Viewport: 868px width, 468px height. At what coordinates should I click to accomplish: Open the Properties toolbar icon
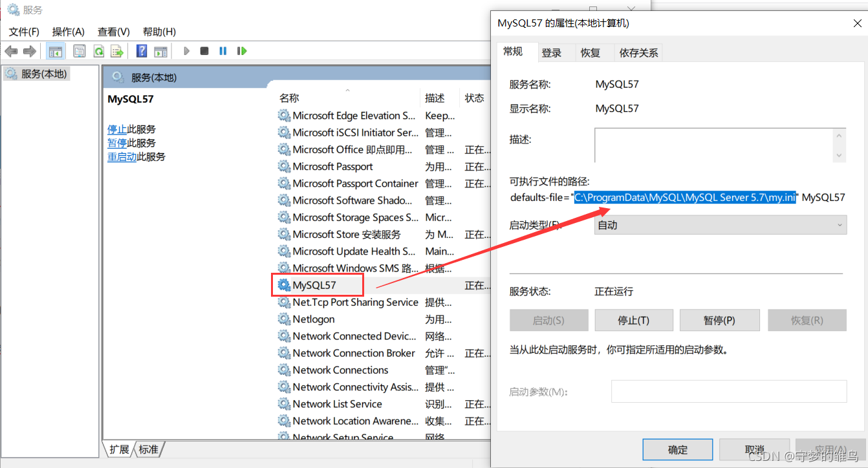click(80, 51)
